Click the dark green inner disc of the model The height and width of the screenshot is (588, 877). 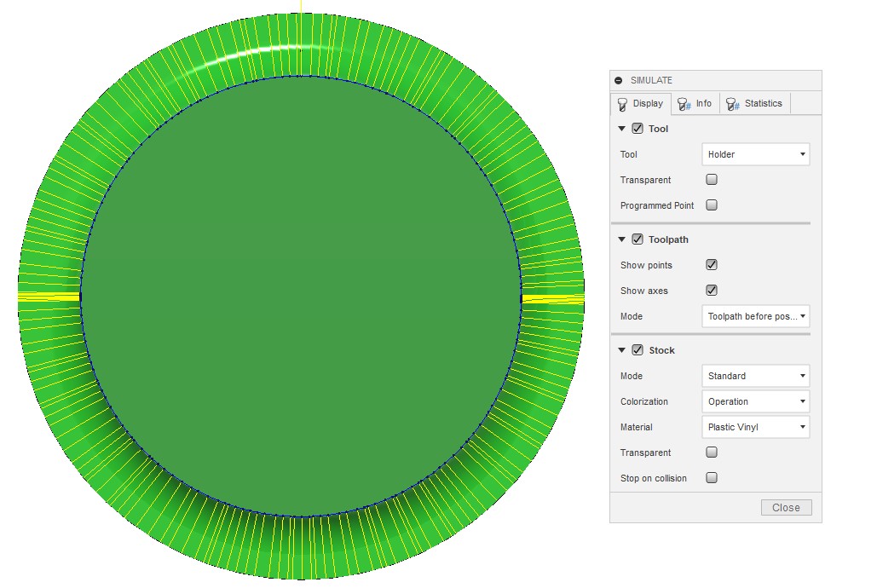pos(302,296)
